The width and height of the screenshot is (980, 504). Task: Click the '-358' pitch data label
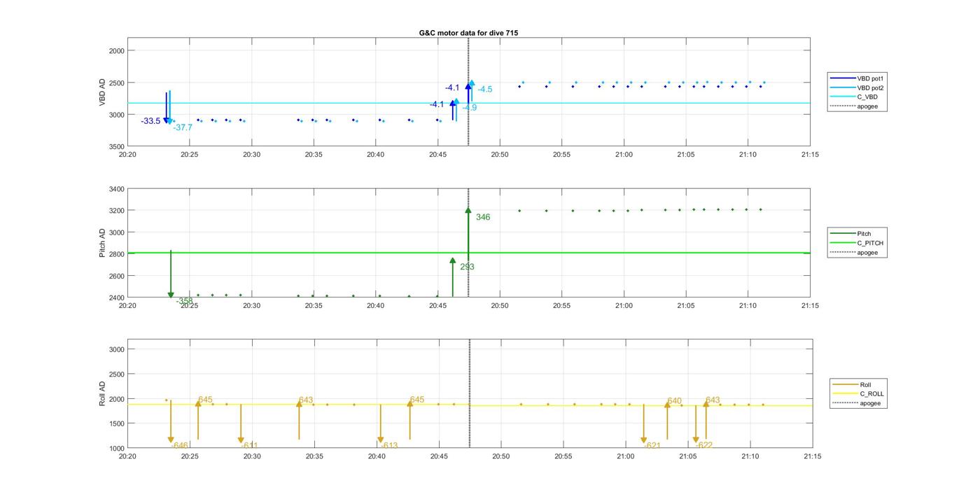pos(185,302)
